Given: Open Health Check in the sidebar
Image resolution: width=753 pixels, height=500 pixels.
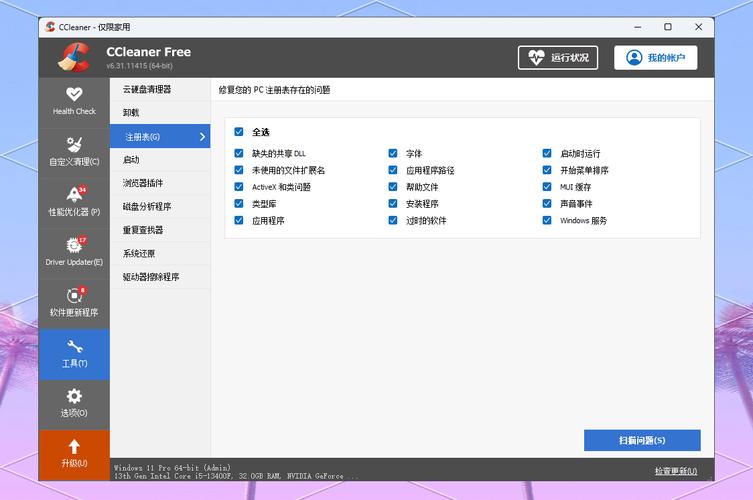Looking at the screenshot, I should (x=74, y=102).
